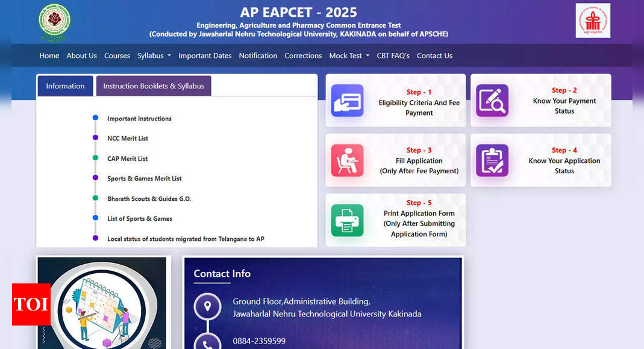Click the bullet beside Bharath Scouts & Guides G.O.
The image size is (644, 349).
[95, 198]
